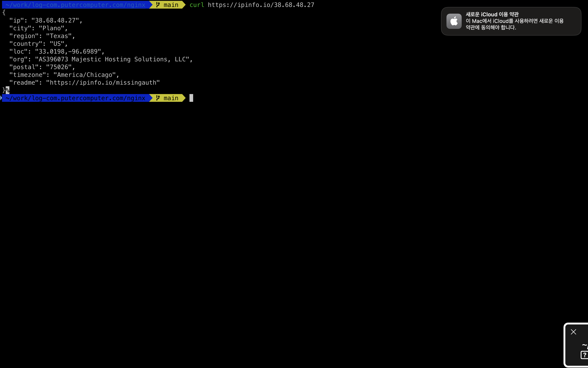Click the main branch label in bottom prompt
The width and height of the screenshot is (588, 368).
pos(171,98)
